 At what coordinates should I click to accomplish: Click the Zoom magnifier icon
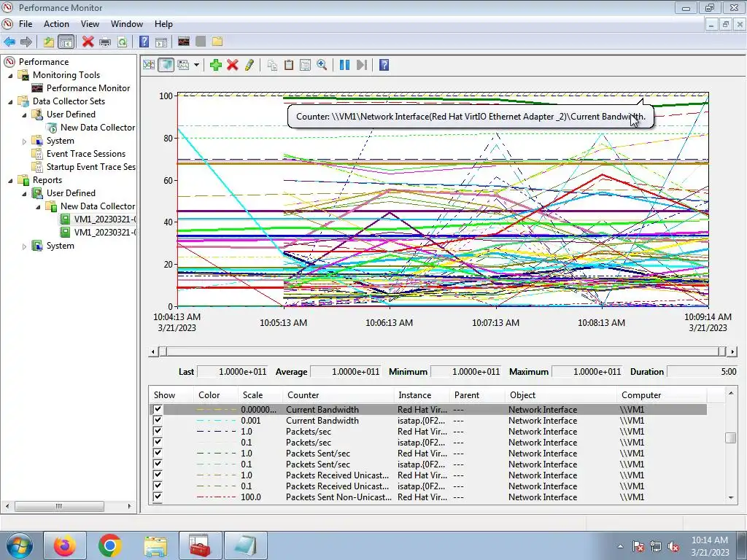[x=322, y=65]
